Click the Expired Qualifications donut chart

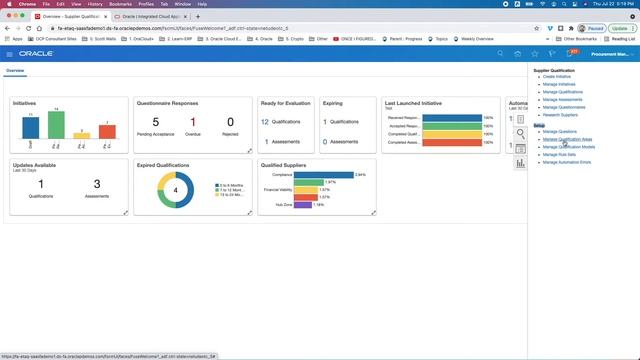coord(176,190)
